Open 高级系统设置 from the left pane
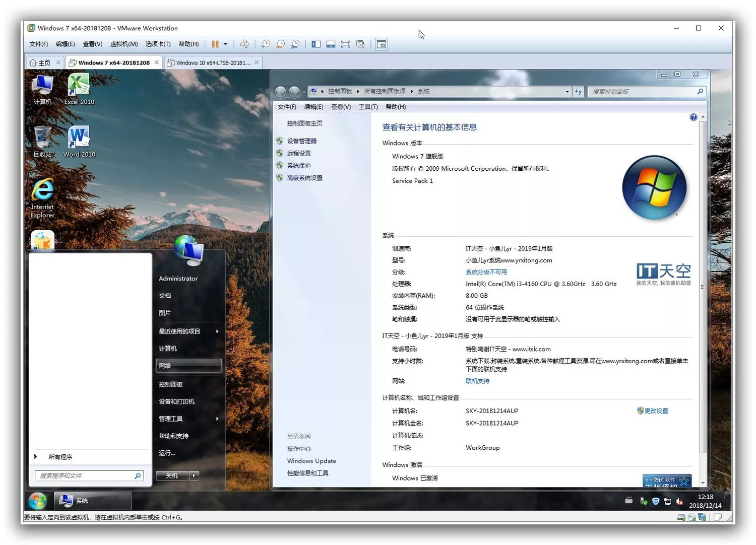 pyautogui.click(x=305, y=178)
